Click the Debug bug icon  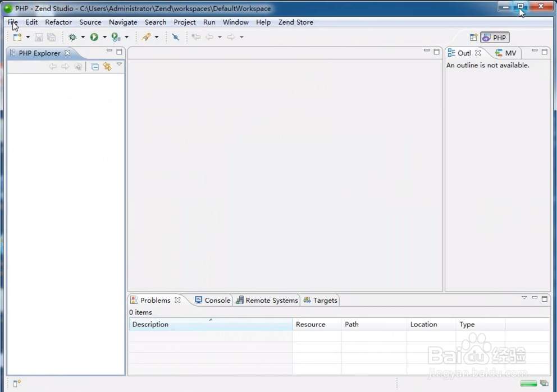(72, 37)
